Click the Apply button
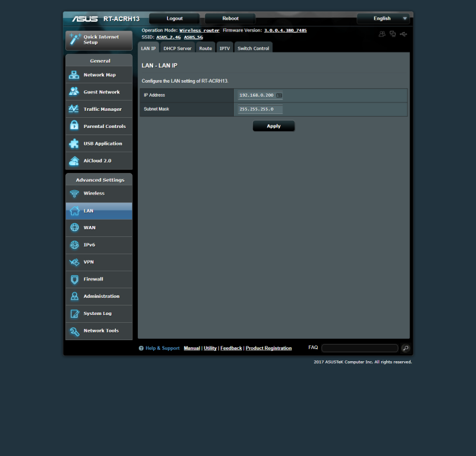 [274, 126]
